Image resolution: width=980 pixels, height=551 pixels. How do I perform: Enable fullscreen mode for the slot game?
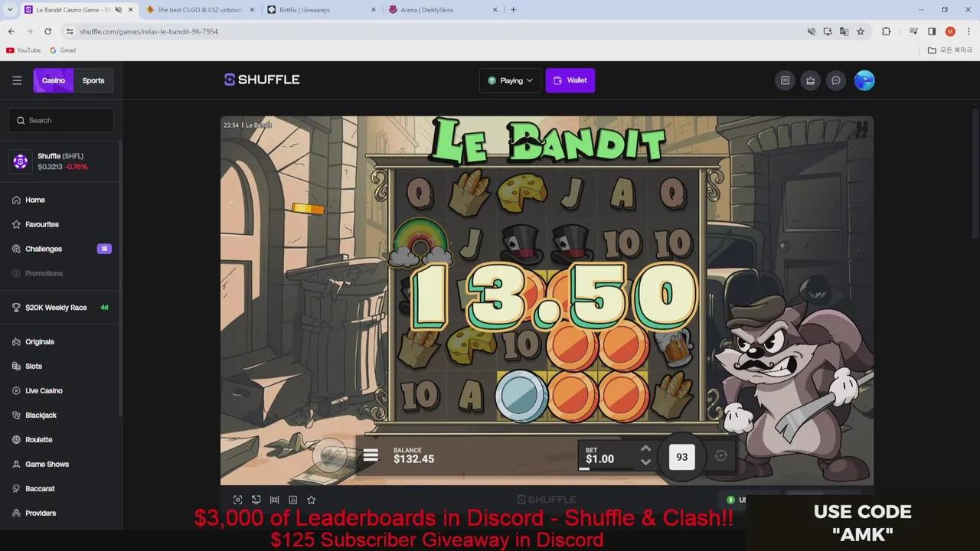(237, 500)
